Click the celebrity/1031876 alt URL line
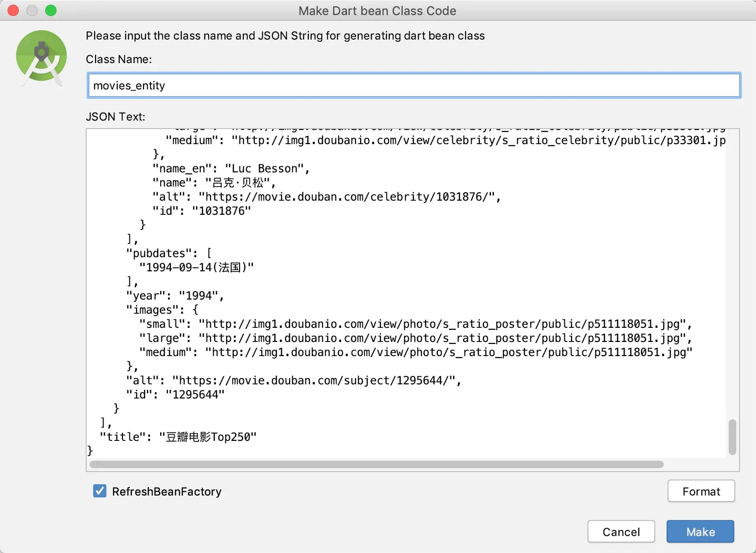The width and height of the screenshot is (756, 553). coord(326,197)
